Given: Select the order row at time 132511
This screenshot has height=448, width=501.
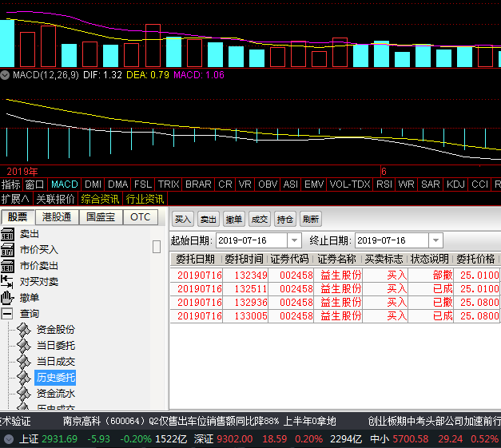Looking at the screenshot, I should (335, 289).
